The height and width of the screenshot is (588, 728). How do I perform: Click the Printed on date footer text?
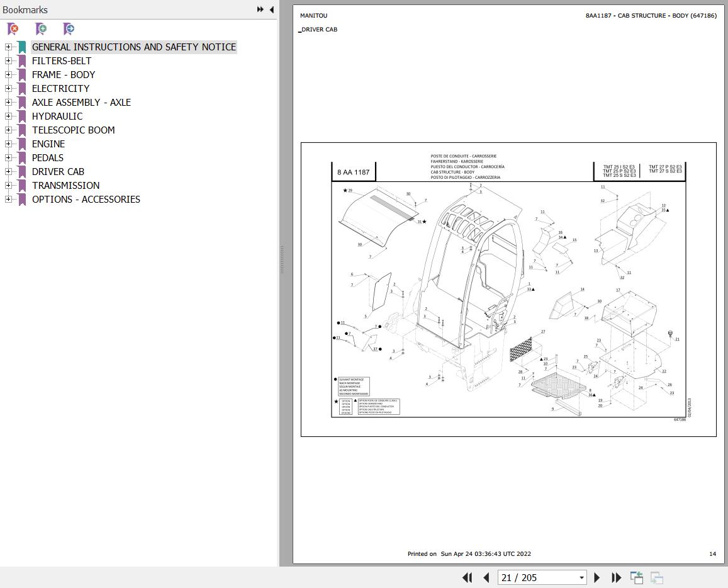point(469,553)
